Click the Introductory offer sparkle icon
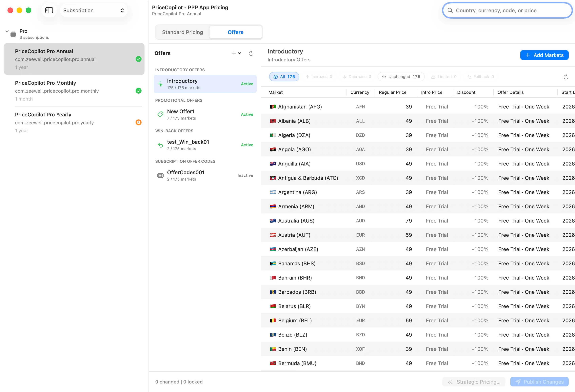Screen dimensions: 575x392 pos(161,84)
